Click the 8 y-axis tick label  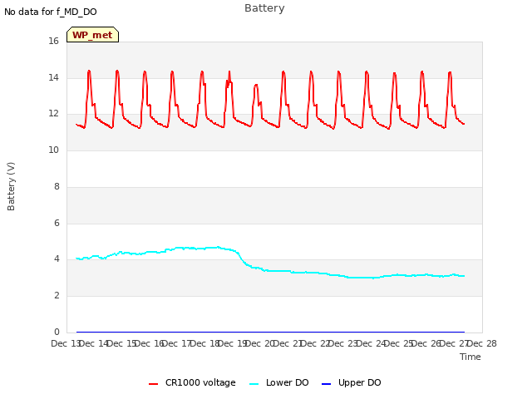[57, 186]
